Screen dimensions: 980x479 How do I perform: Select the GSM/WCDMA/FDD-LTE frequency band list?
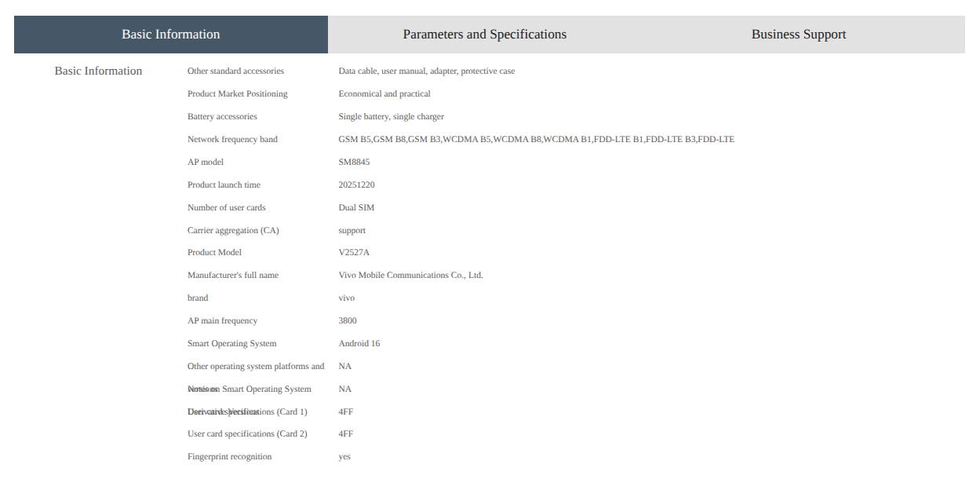pyautogui.click(x=536, y=139)
